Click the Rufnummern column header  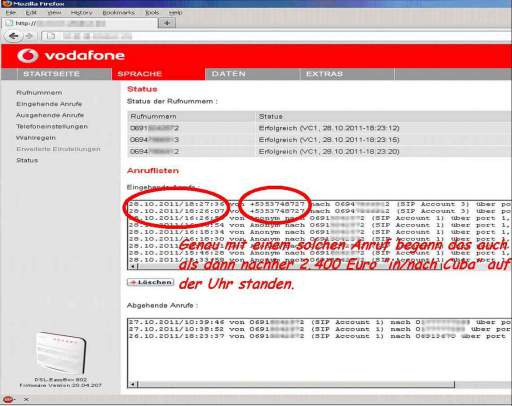point(153,116)
